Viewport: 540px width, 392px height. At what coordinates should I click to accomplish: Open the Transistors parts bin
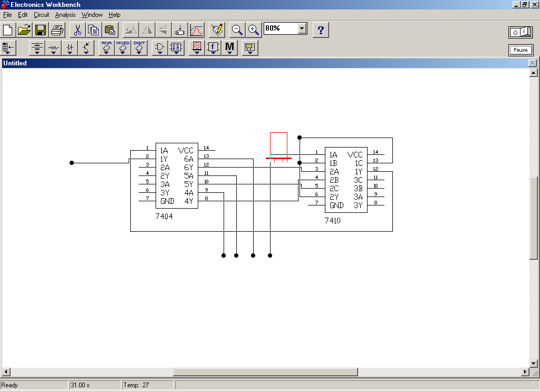click(x=86, y=48)
